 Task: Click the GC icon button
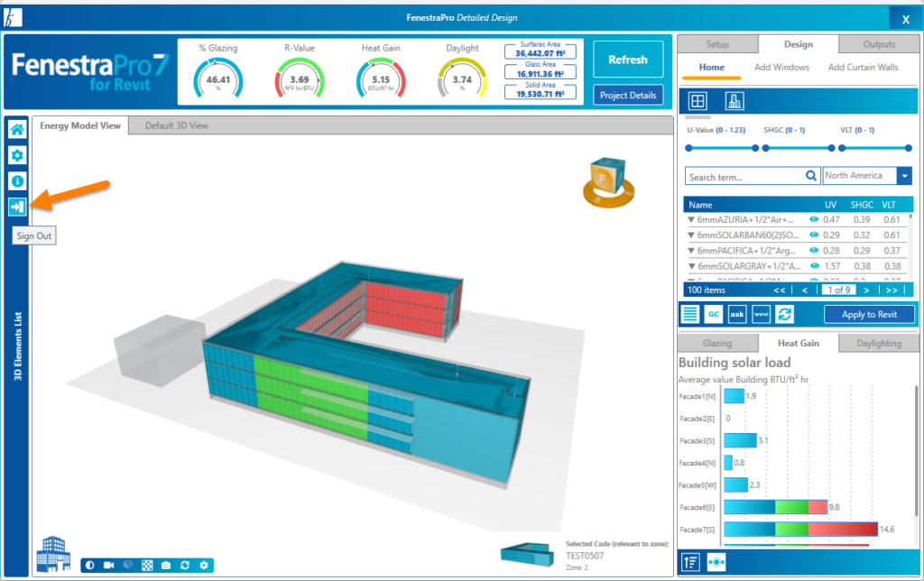(714, 314)
